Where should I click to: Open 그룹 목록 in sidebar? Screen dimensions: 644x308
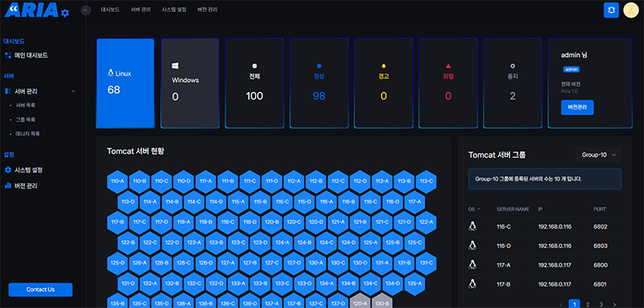pos(26,120)
